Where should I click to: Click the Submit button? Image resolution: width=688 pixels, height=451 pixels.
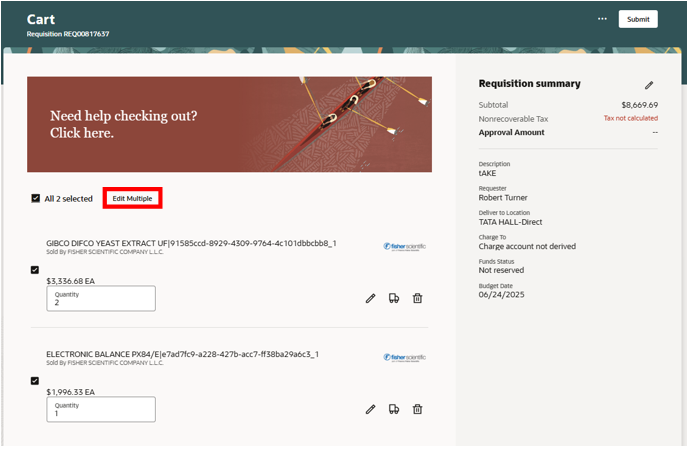638,19
